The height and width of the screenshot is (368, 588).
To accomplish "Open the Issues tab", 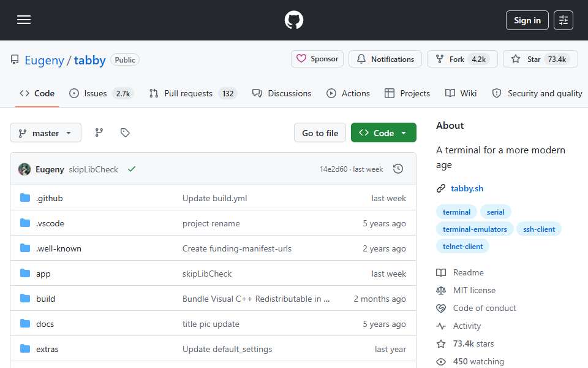I will click(101, 93).
